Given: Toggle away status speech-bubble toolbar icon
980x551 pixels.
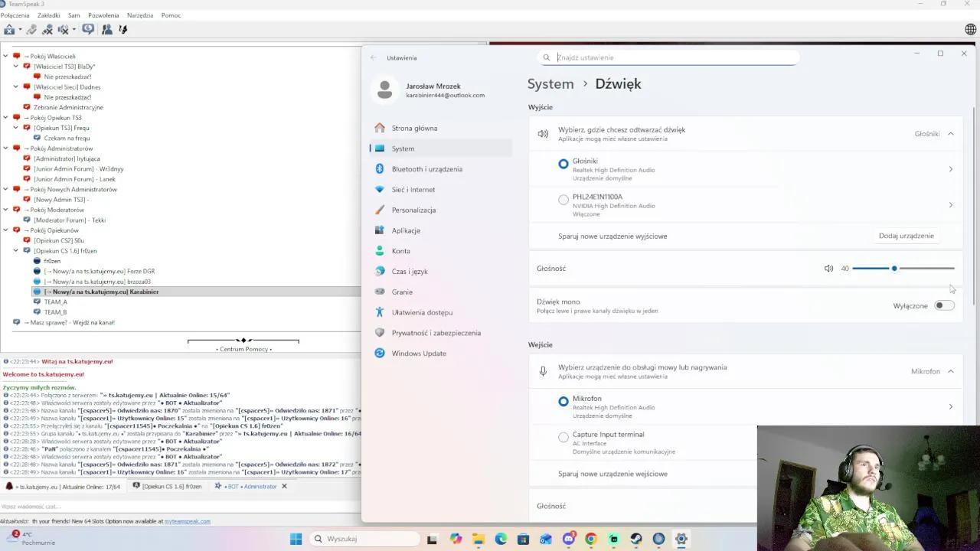Looking at the screenshot, I should [x=88, y=29].
